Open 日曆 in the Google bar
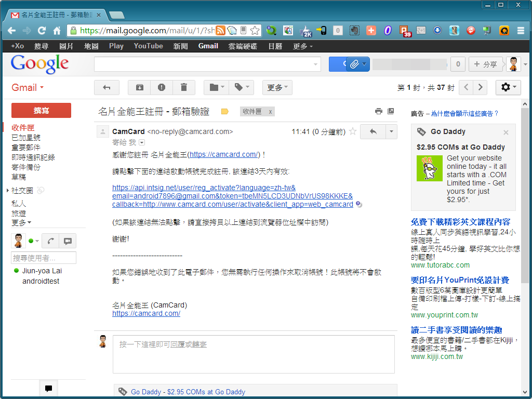532x399 pixels. (275, 46)
